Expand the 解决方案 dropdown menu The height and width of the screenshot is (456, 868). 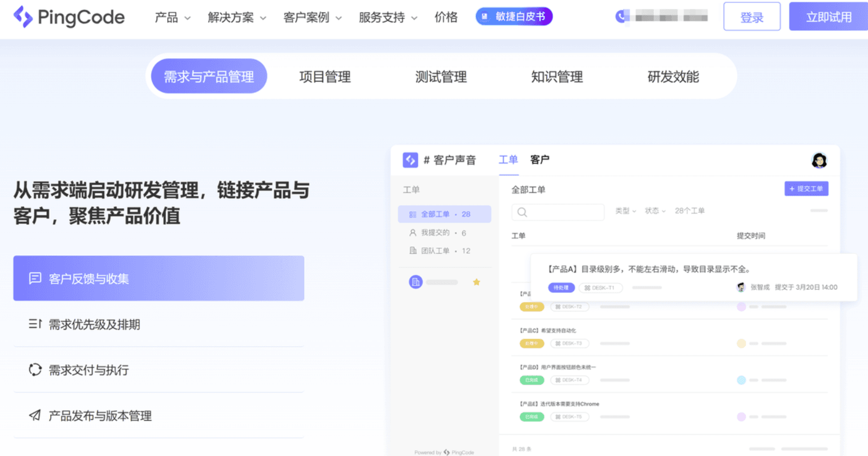237,18
